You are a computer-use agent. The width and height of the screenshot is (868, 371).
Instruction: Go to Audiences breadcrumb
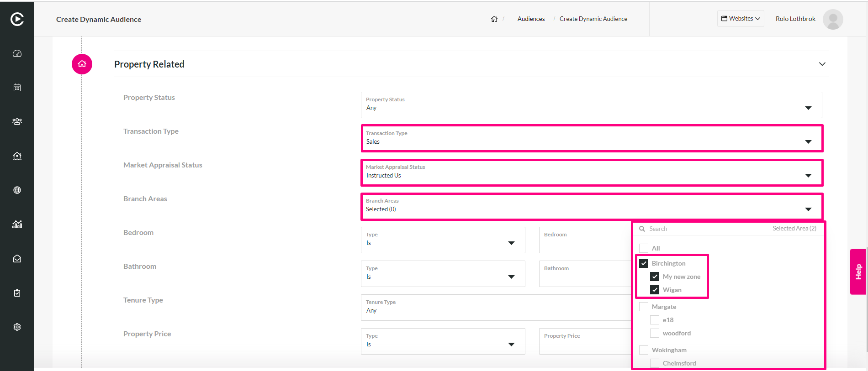pos(531,19)
